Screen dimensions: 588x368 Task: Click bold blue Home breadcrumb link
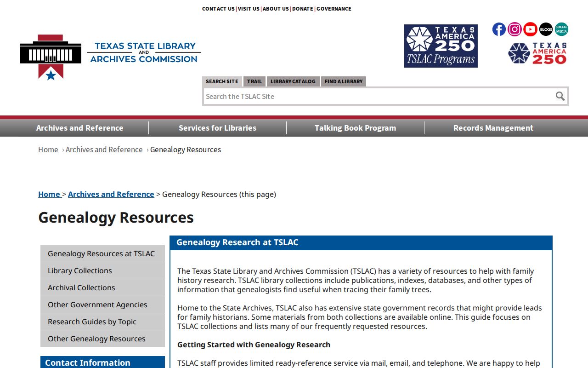coord(49,194)
